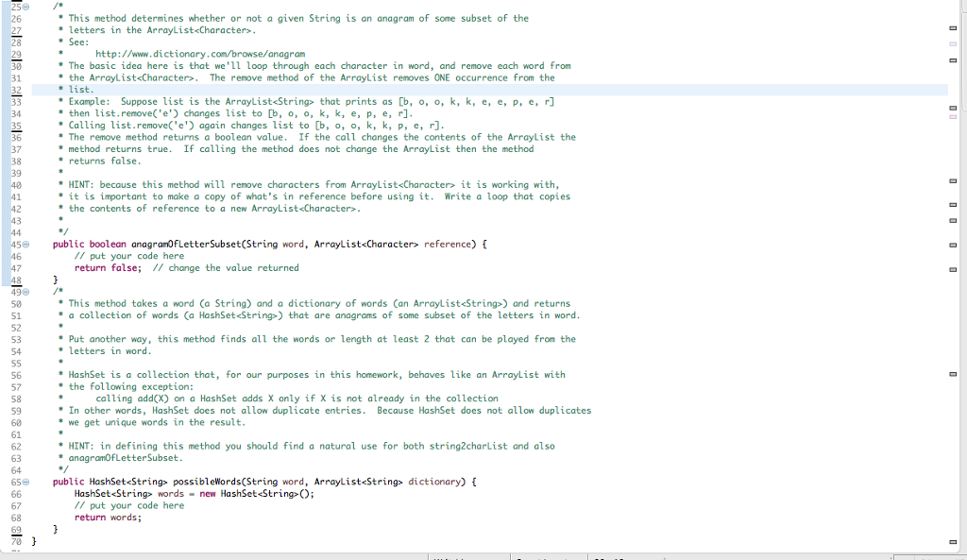The width and height of the screenshot is (967, 560).
Task: Click the bottom marker beside line 70
Action: coord(952,541)
